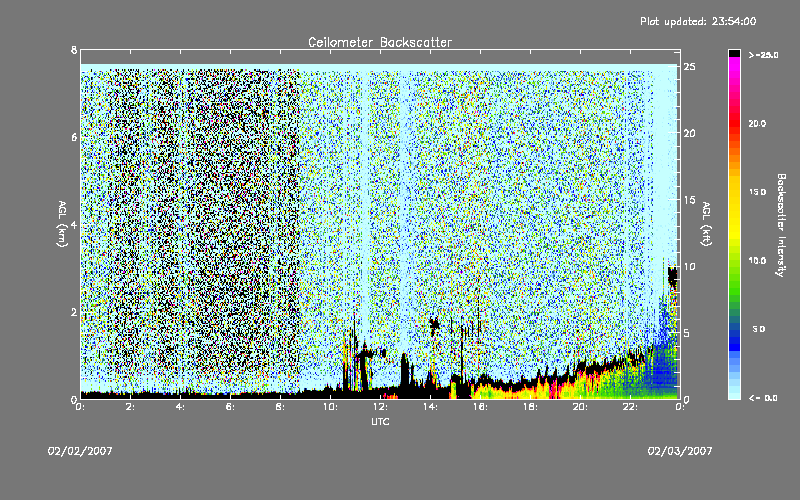Viewport: 800px width, 500px height.
Task: Select the 2 km tick on left axis
Action: (x=74, y=312)
